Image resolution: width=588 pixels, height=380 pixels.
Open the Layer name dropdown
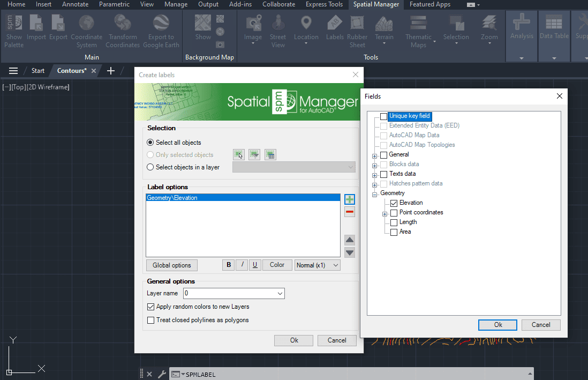coord(280,294)
